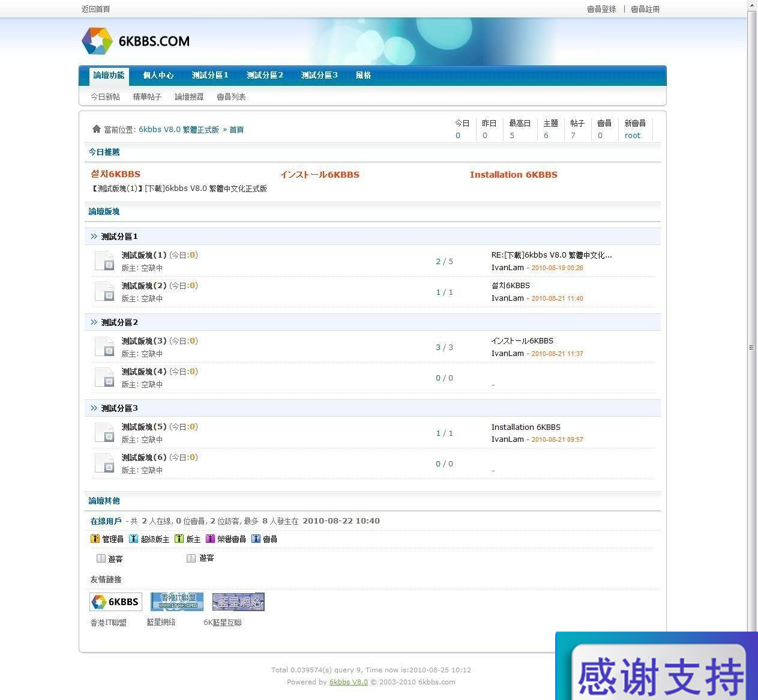View 今日新帖 in the sub menu
Screen dimensions: 758x700
[x=105, y=97]
